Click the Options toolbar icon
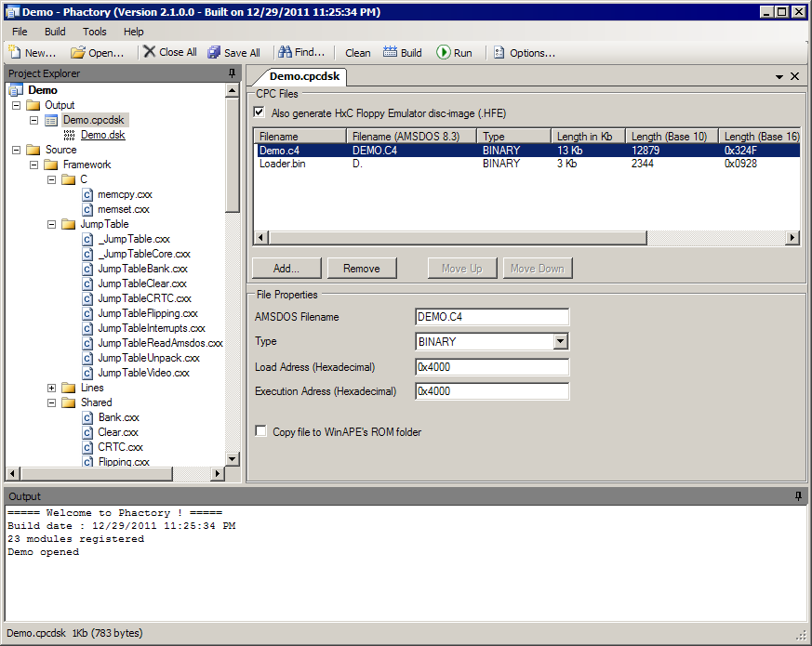812x646 pixels. click(x=499, y=52)
